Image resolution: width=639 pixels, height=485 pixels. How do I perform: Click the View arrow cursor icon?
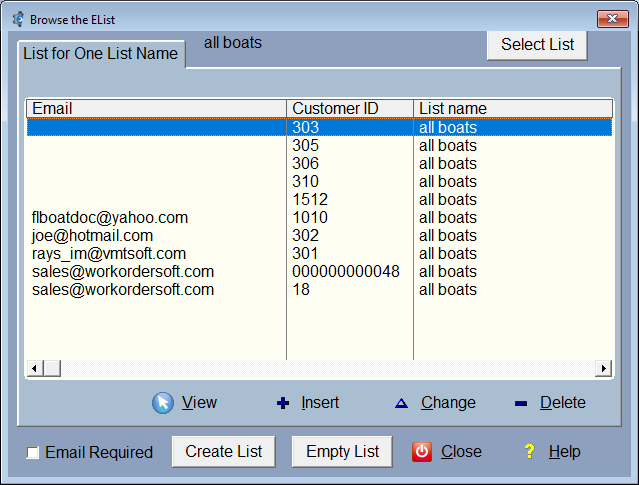(163, 403)
